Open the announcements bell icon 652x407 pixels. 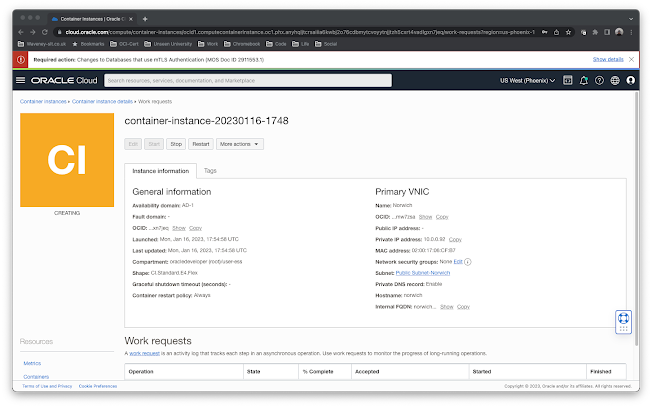pos(584,80)
